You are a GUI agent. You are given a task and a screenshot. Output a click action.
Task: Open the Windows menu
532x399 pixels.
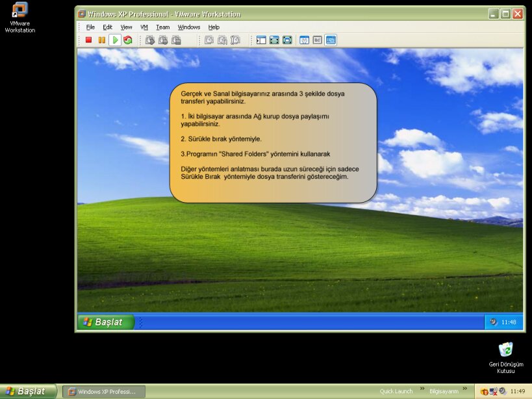point(189,27)
